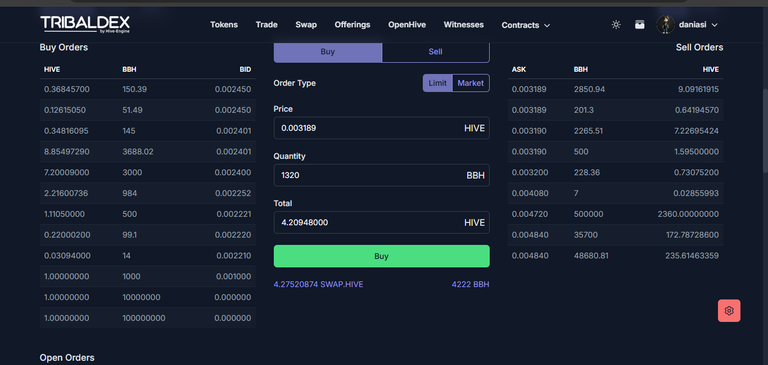The width and height of the screenshot is (768, 365).
Task: Open the Offerings page
Action: pos(352,24)
